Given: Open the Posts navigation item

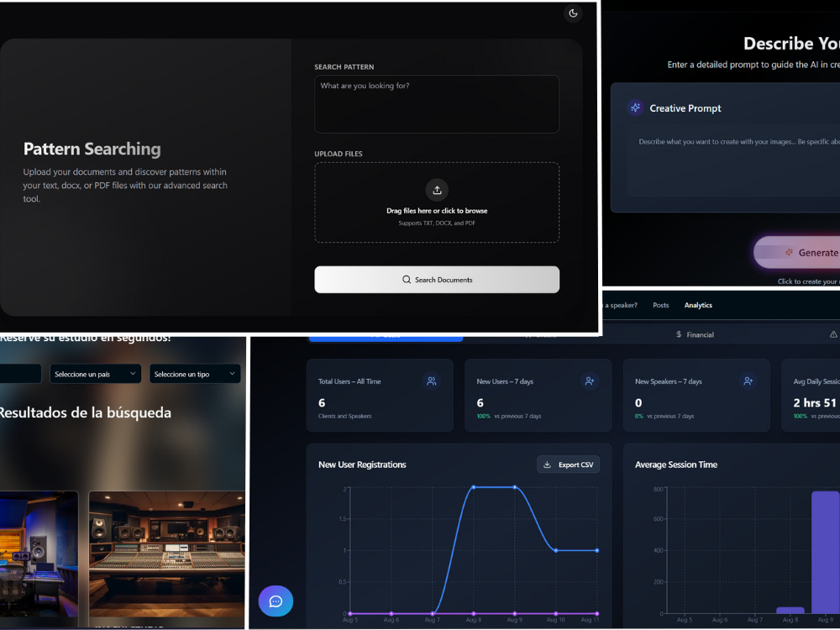Looking at the screenshot, I should [660, 305].
